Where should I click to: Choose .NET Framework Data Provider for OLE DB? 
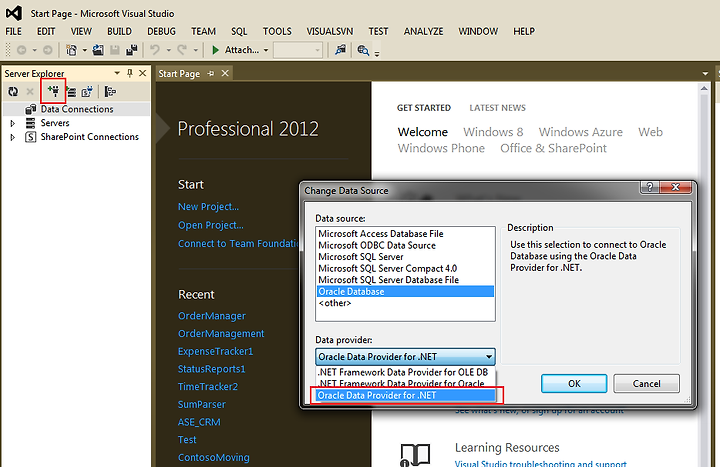pos(405,372)
